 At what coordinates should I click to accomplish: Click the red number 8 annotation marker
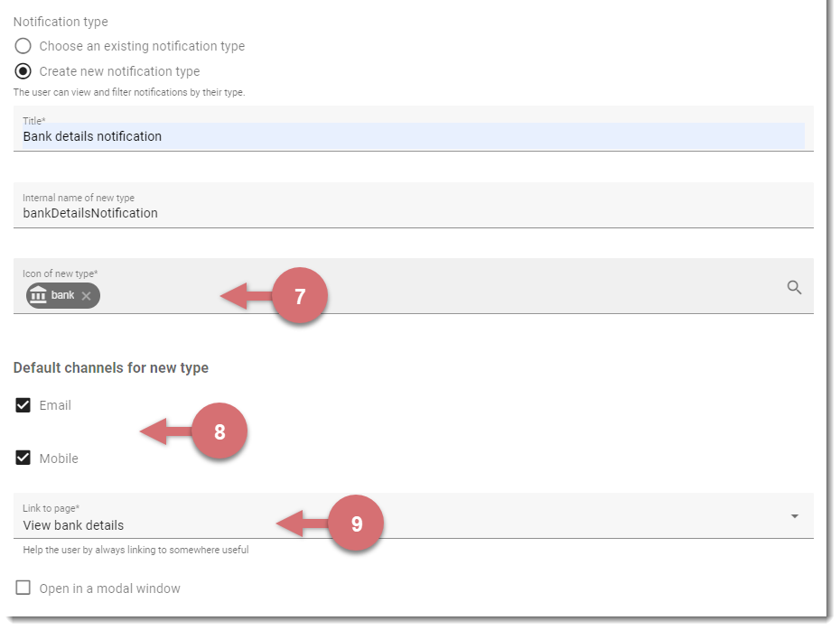pos(219,431)
